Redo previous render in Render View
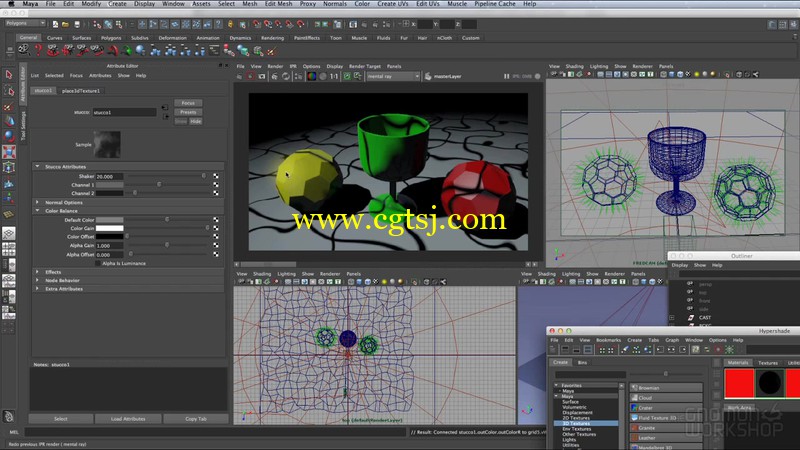 pos(239,76)
